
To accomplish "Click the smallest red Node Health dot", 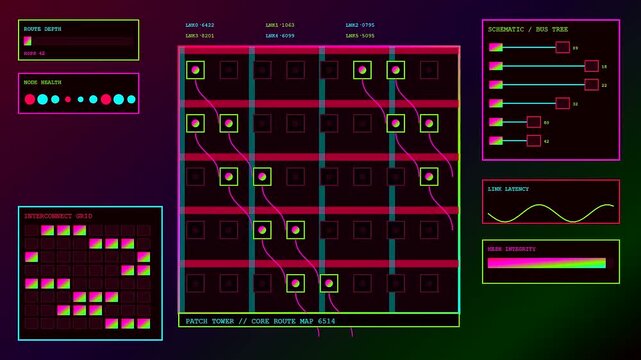I will [68, 99].
